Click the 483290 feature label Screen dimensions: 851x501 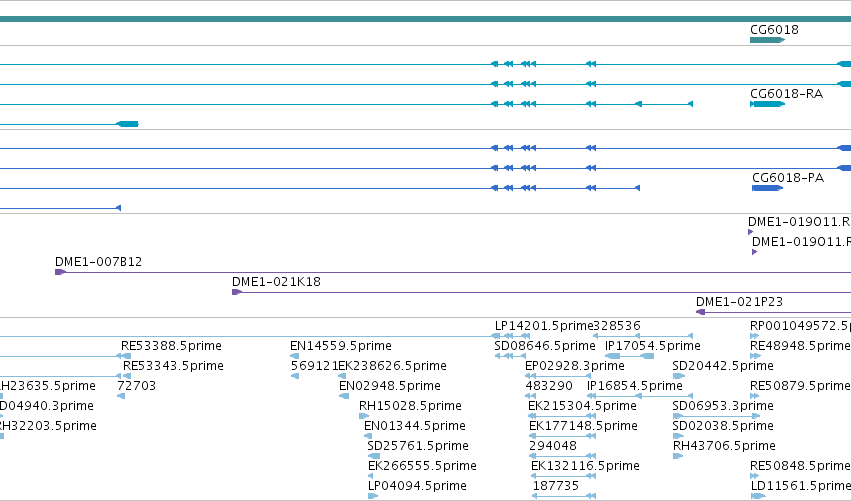click(549, 386)
